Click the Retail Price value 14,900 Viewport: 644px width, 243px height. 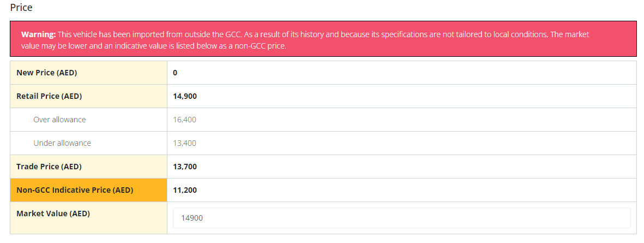(185, 96)
